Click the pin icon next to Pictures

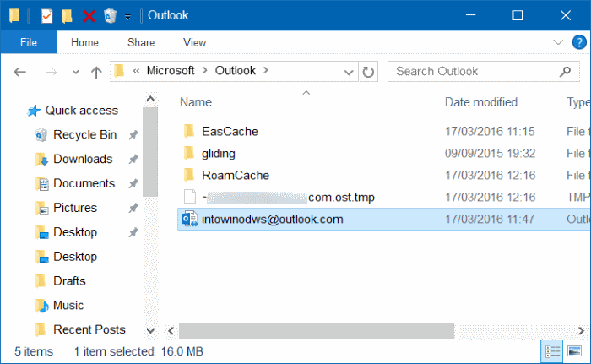pos(133,208)
